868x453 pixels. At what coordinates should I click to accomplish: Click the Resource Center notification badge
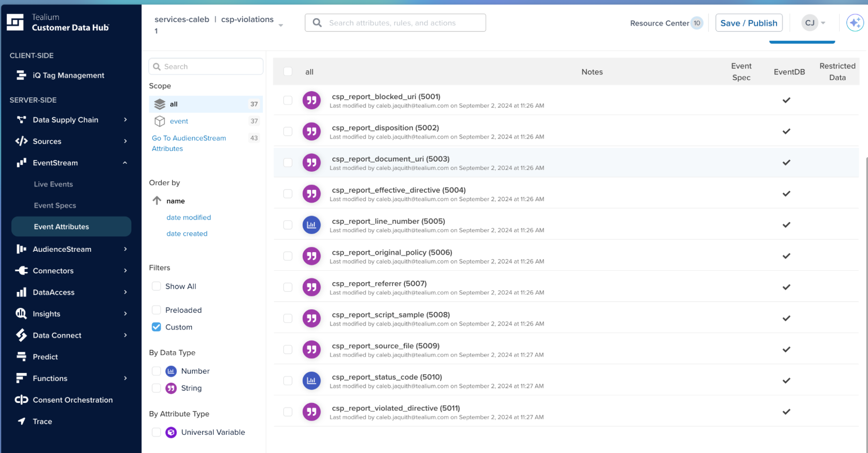[x=697, y=23]
